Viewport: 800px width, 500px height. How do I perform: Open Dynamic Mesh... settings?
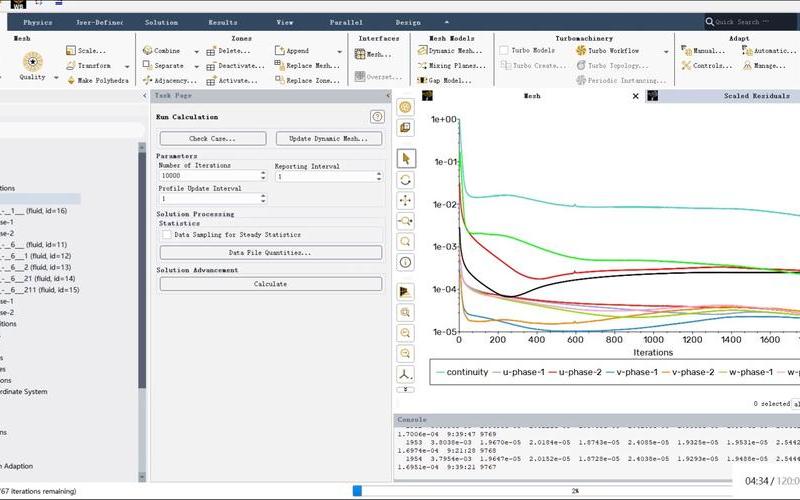click(449, 51)
